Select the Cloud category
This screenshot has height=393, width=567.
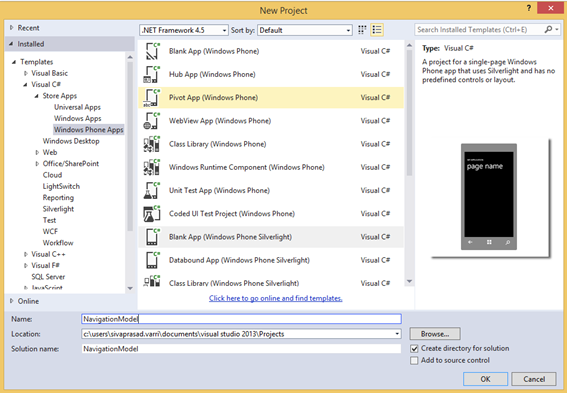coord(52,175)
